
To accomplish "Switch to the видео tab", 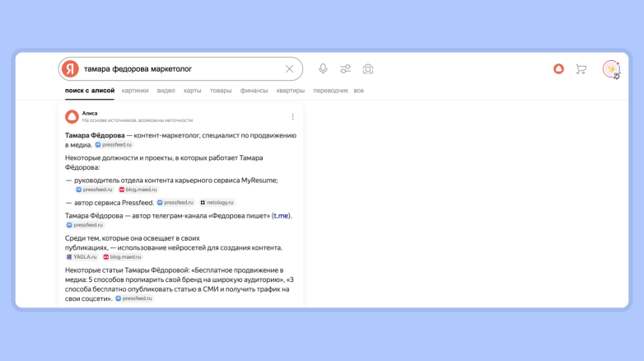I will (166, 91).
